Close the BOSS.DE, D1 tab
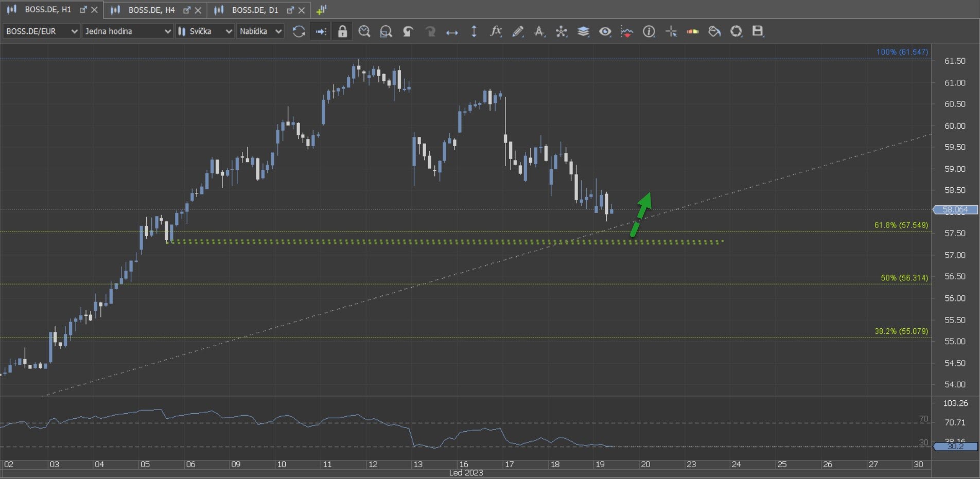 point(302,10)
